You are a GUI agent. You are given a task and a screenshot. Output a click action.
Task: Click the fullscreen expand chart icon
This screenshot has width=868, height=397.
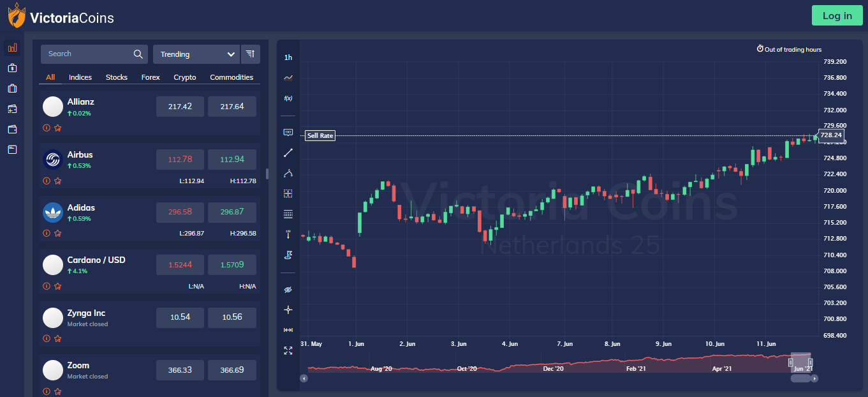pyautogui.click(x=288, y=350)
